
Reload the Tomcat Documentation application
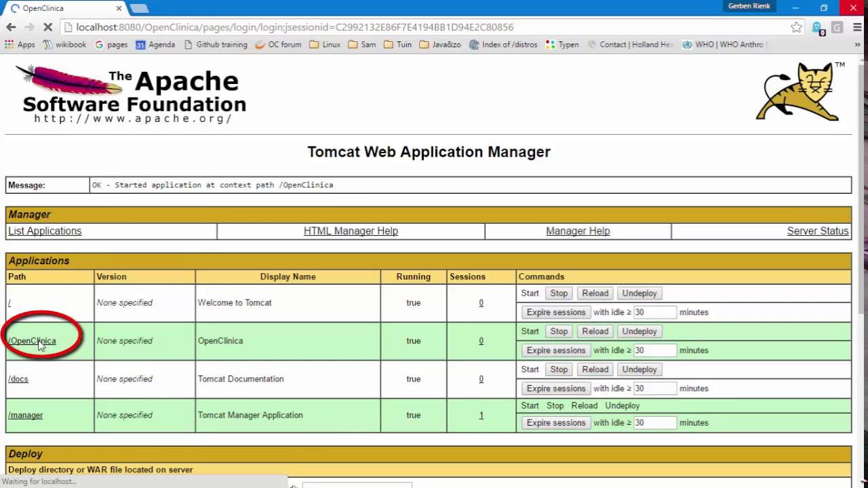click(595, 369)
